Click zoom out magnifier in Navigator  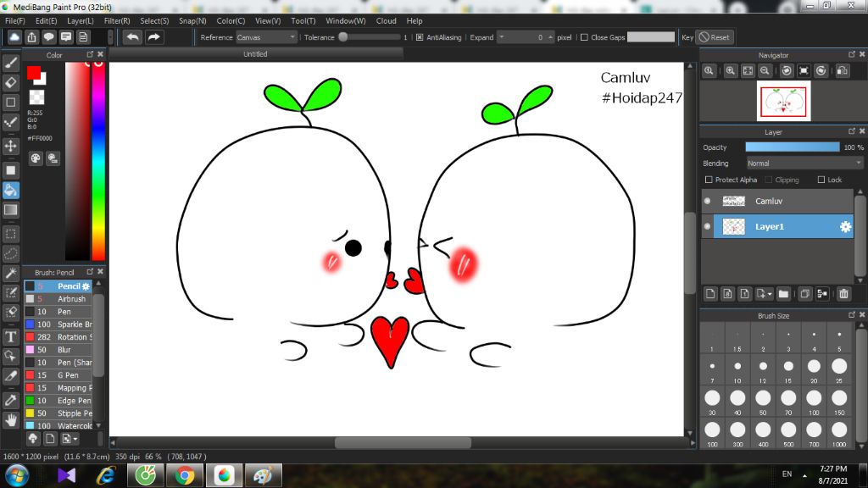point(765,71)
